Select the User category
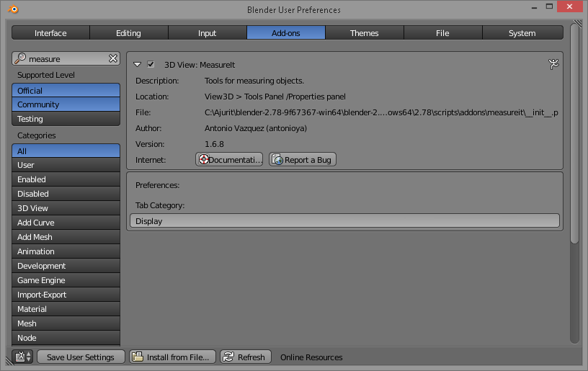 (x=66, y=165)
